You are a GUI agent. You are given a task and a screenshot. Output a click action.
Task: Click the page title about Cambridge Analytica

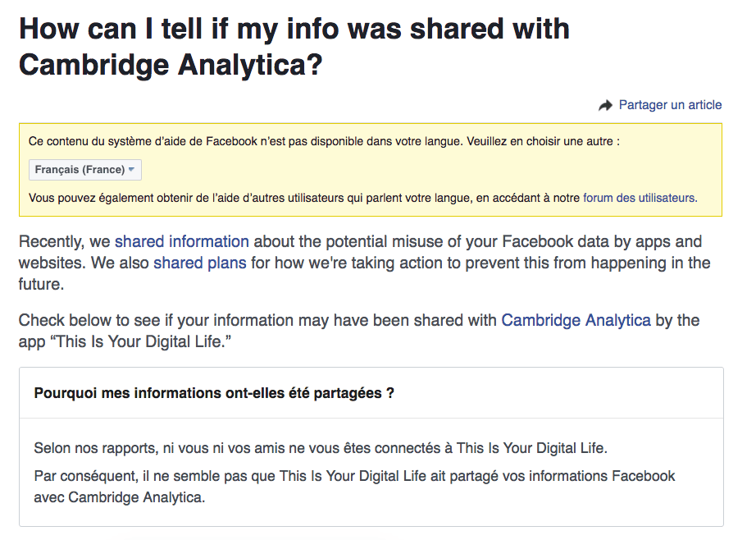[x=294, y=46]
